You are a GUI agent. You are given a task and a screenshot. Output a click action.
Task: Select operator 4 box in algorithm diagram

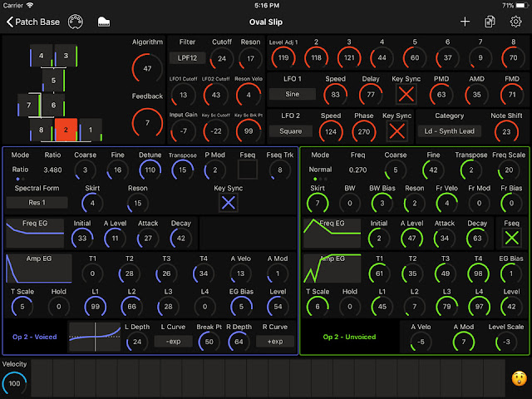point(41,56)
